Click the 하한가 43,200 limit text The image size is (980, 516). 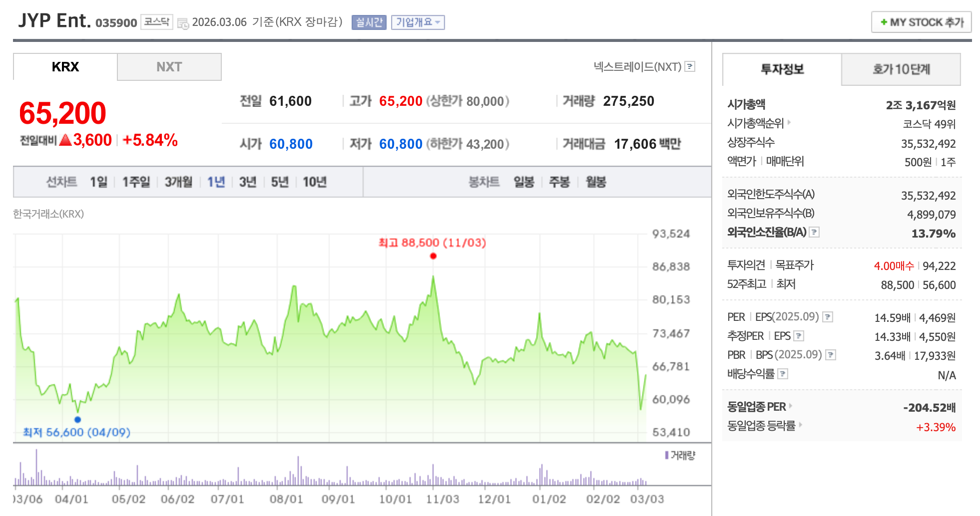(x=468, y=144)
